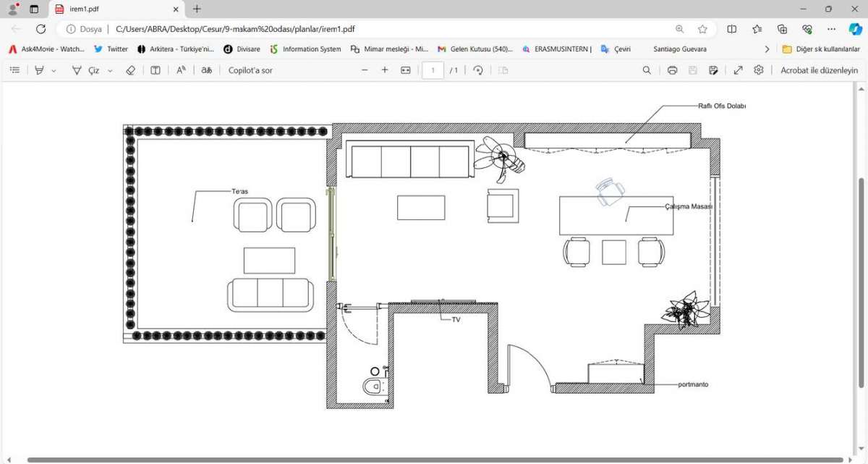
Task: Print the PDF document
Action: 672,70
